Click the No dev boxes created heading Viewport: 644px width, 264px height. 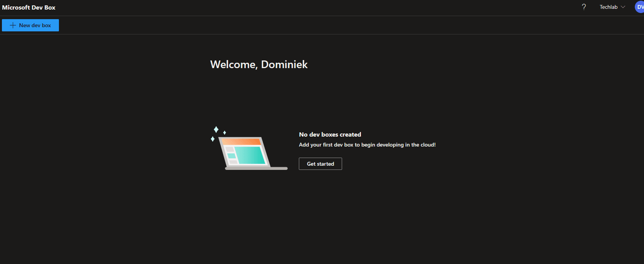click(330, 134)
